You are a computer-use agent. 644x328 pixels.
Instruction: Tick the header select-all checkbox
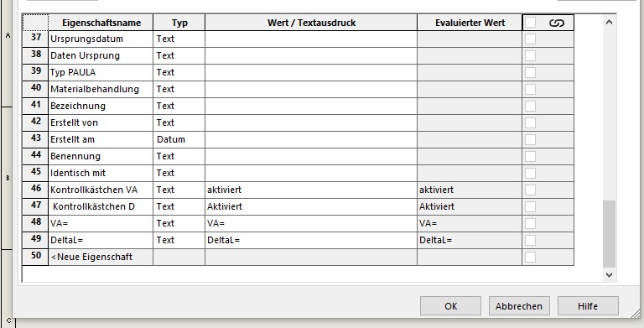530,23
